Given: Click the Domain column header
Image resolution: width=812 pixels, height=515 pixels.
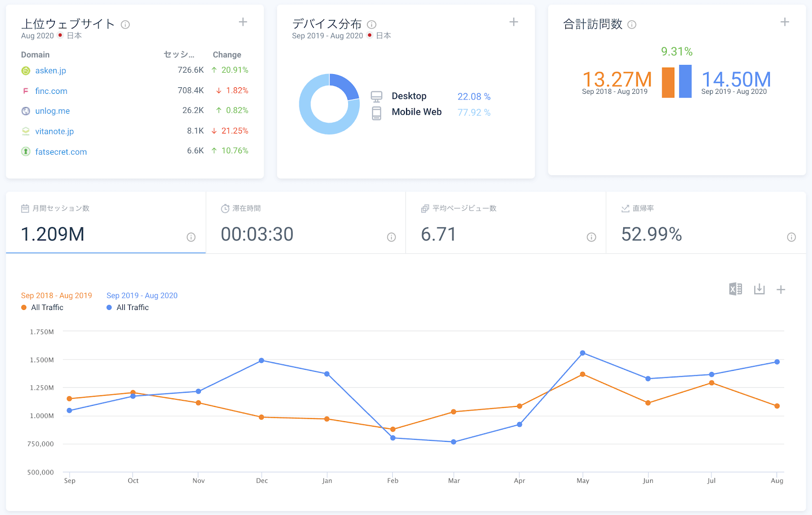Looking at the screenshot, I should [x=36, y=55].
